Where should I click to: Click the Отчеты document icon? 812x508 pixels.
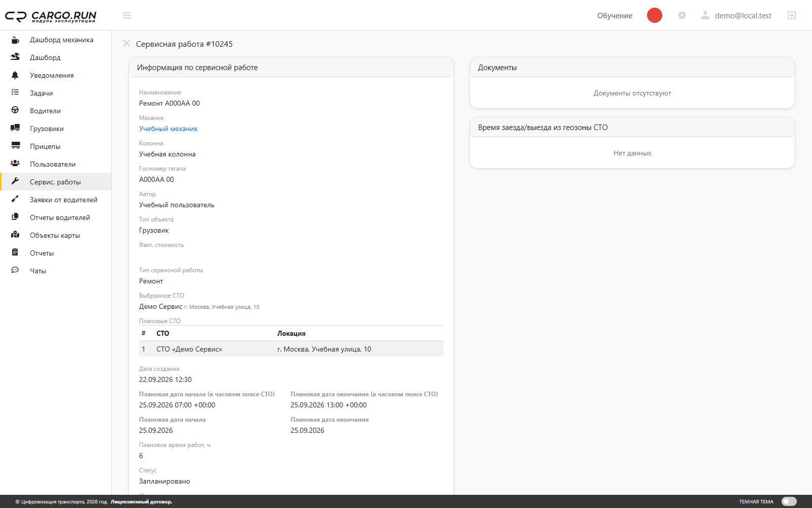(15, 253)
